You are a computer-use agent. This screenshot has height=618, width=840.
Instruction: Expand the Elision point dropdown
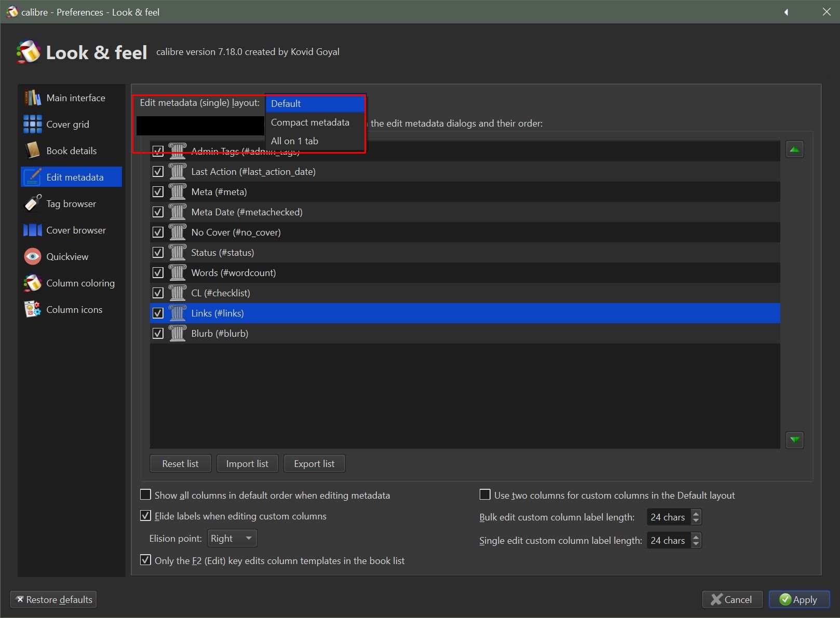pyautogui.click(x=232, y=539)
